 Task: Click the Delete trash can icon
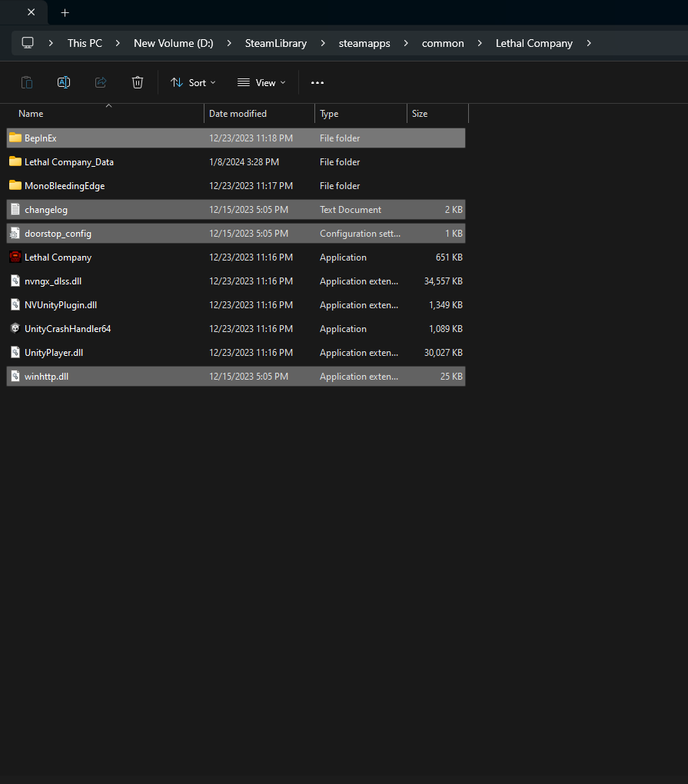point(138,82)
